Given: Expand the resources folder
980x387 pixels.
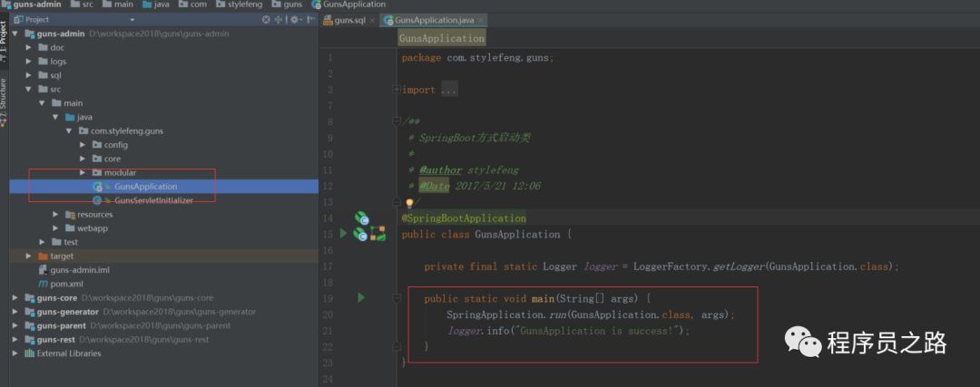Looking at the screenshot, I should point(55,214).
